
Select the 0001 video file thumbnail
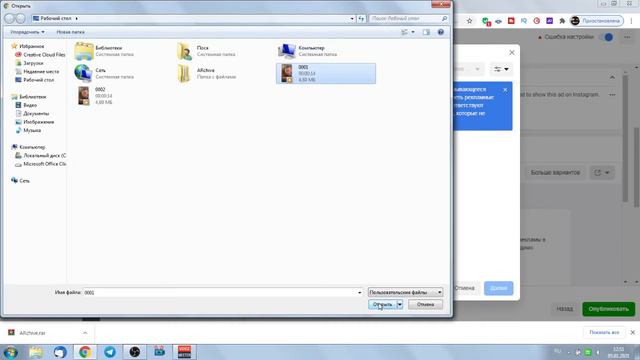click(x=287, y=73)
